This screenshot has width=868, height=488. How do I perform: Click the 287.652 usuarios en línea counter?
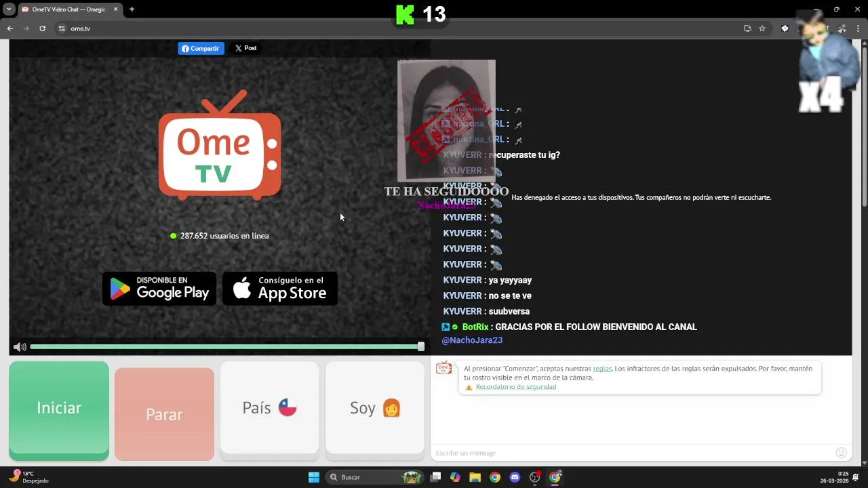220,236
